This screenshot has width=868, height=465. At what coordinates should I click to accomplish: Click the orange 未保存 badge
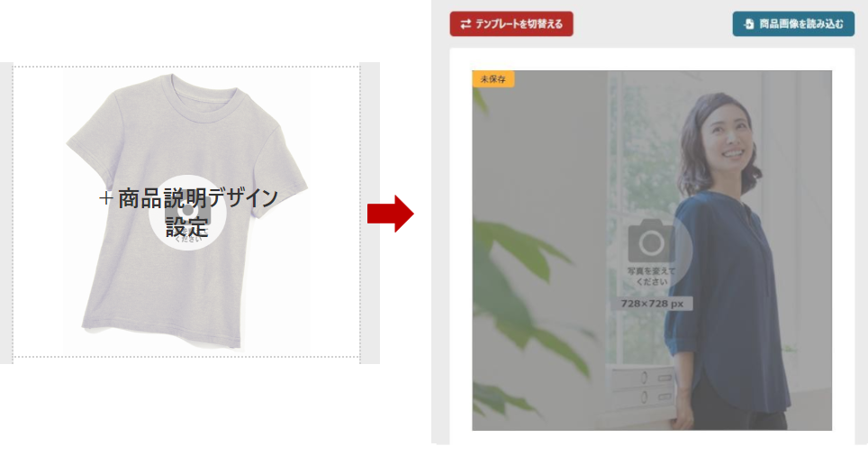[x=493, y=79]
